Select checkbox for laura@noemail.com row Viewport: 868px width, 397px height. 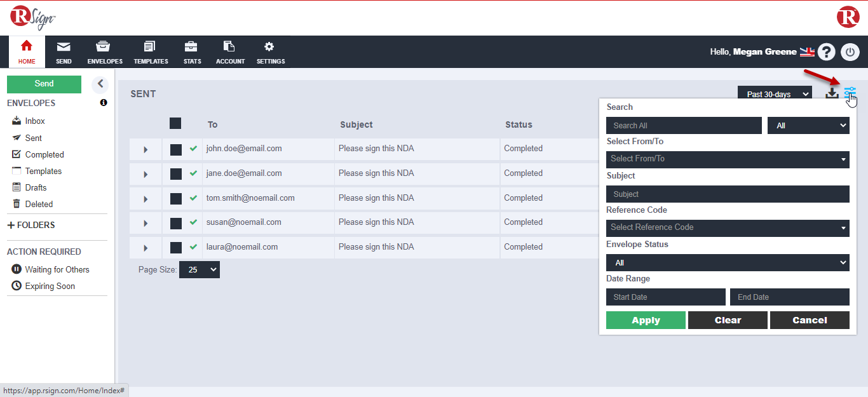[x=176, y=248]
